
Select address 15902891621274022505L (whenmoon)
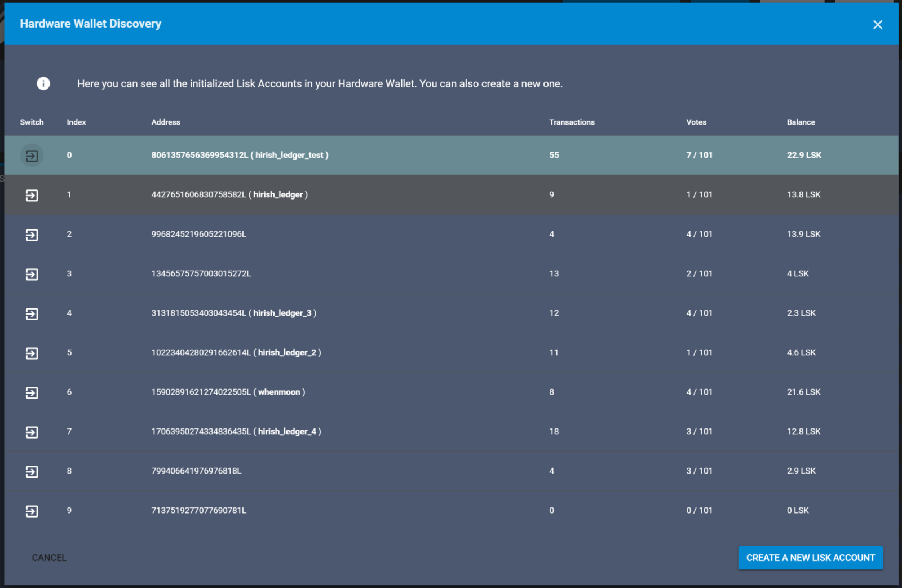[228, 392]
